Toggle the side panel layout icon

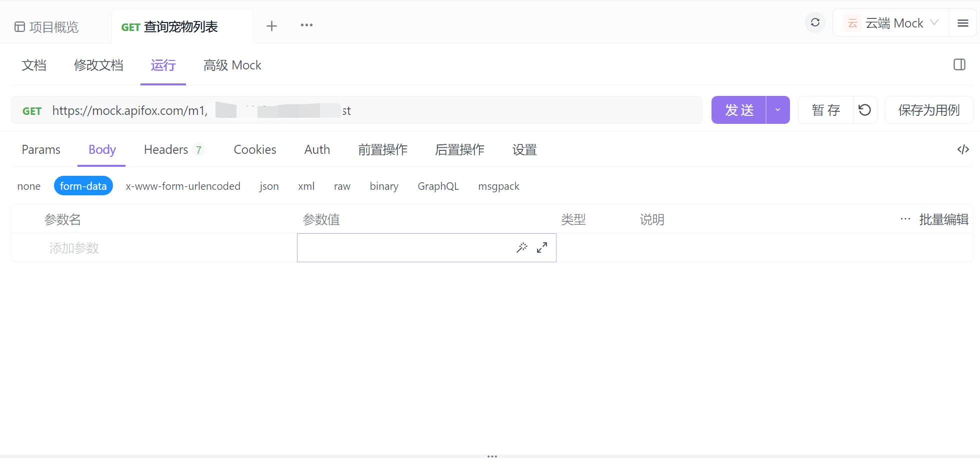click(959, 65)
